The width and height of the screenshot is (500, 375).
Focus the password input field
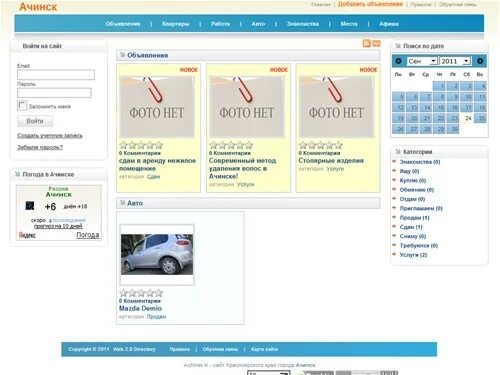pyautogui.click(x=54, y=93)
